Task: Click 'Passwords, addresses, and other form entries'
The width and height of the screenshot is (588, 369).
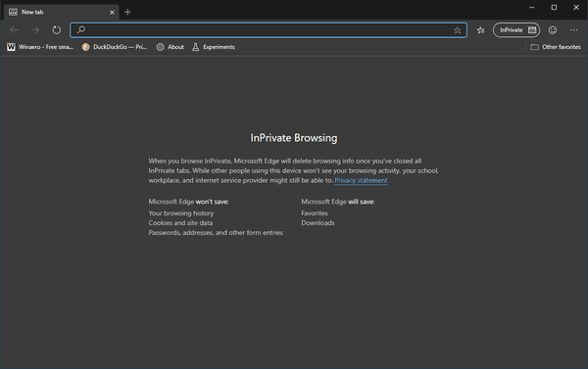Action: tap(216, 233)
